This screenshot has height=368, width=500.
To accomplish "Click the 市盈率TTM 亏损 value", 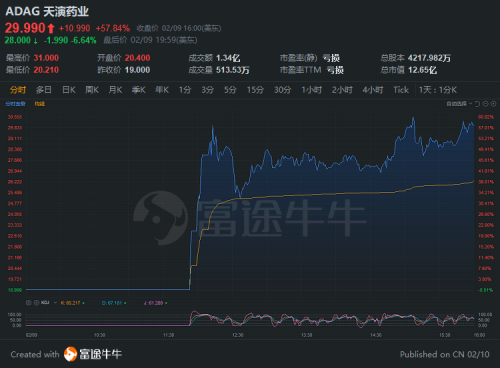I will tap(335, 70).
